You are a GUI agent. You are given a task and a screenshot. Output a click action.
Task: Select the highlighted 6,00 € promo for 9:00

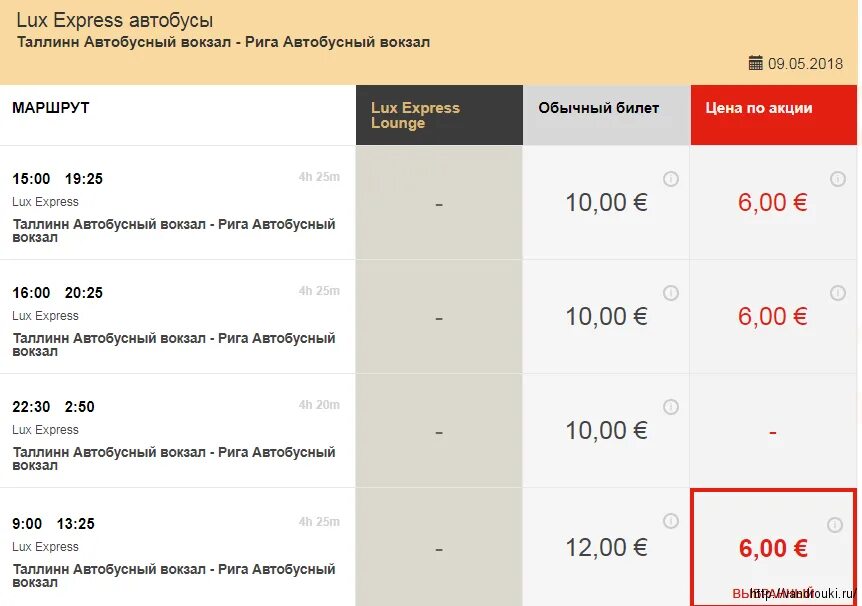coord(773,548)
